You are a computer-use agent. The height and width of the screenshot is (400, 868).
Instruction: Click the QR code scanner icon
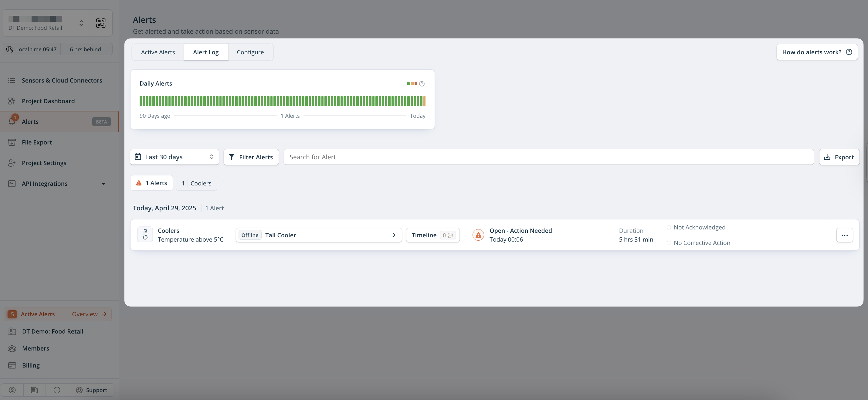tap(100, 23)
